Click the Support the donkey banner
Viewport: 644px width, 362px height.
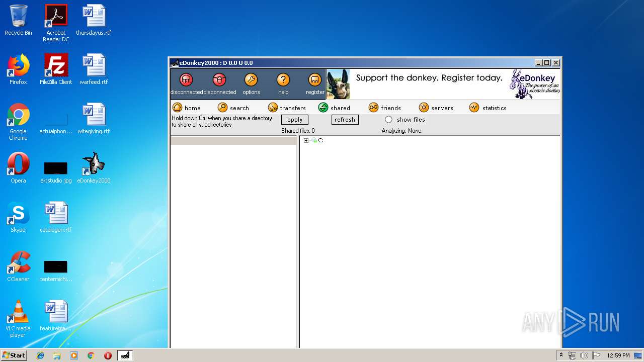click(429, 78)
